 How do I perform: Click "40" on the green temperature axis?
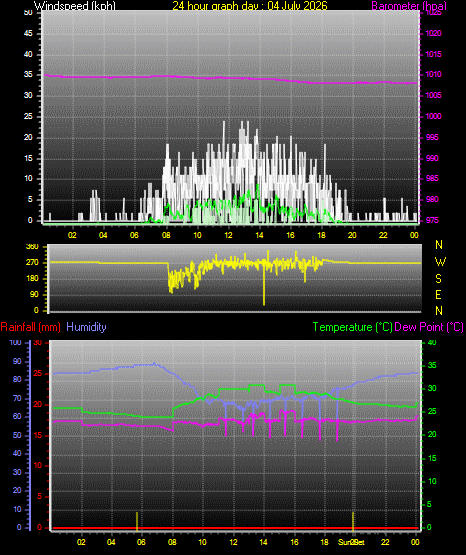(x=432, y=343)
